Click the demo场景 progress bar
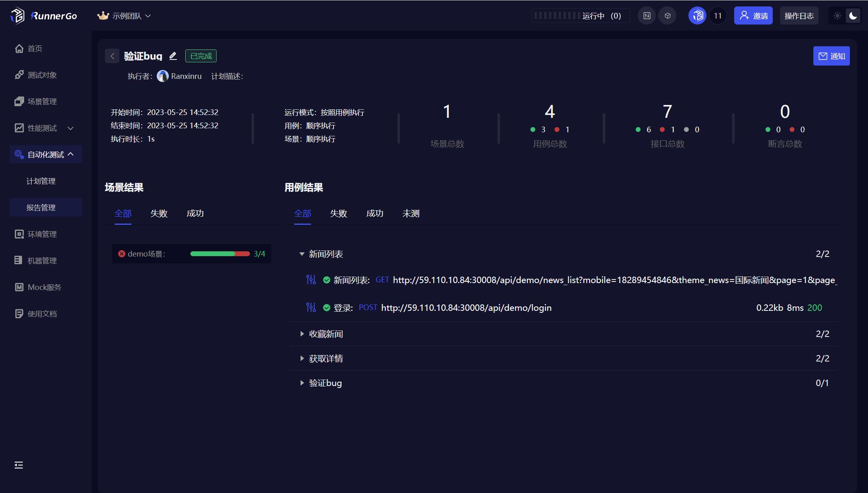The image size is (868, 493). pyautogui.click(x=220, y=254)
